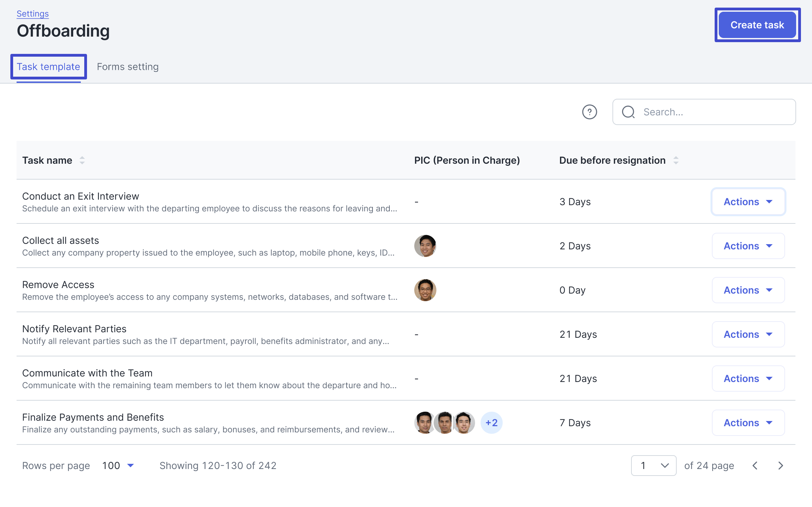Click the Offboarding page title
This screenshot has height=507, width=812.
point(63,31)
